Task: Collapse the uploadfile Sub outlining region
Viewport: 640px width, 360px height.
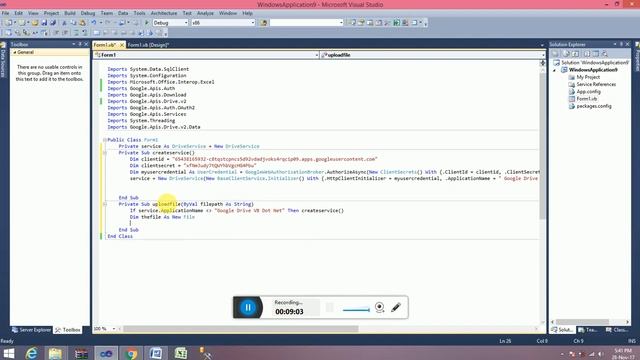Action: (x=104, y=204)
